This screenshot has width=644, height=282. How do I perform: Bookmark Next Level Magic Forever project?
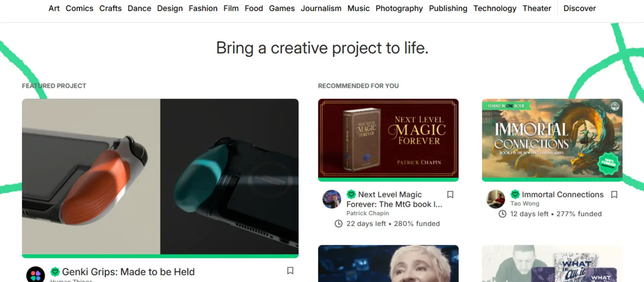pos(450,195)
